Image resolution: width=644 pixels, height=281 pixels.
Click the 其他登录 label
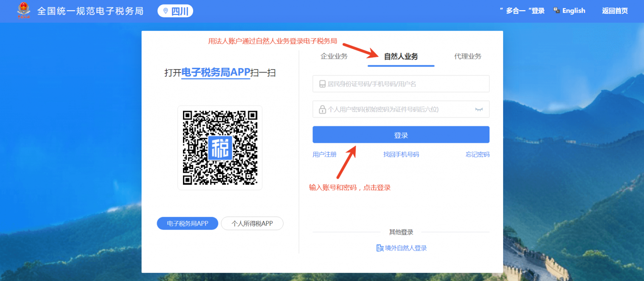401,232
